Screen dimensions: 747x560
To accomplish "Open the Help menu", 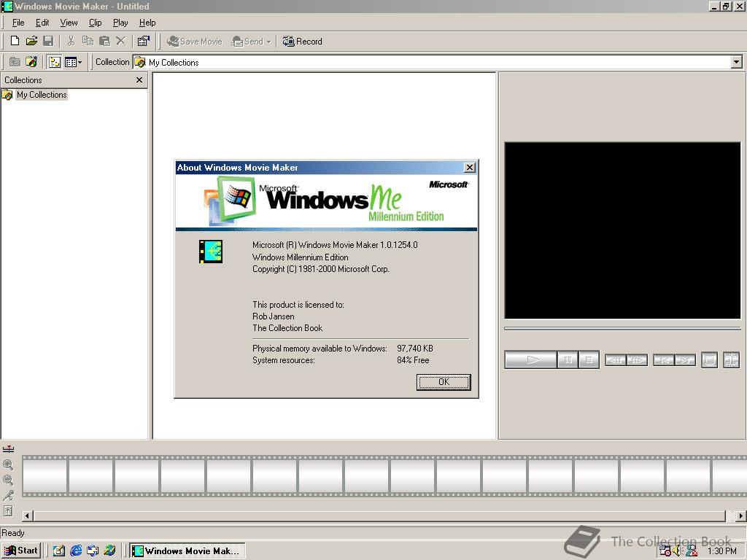I will 147,23.
